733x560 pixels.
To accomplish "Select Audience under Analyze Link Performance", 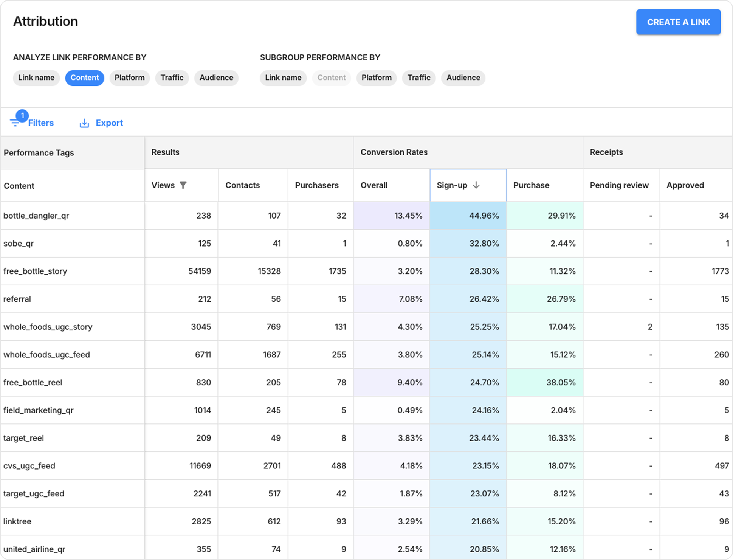I will click(216, 78).
